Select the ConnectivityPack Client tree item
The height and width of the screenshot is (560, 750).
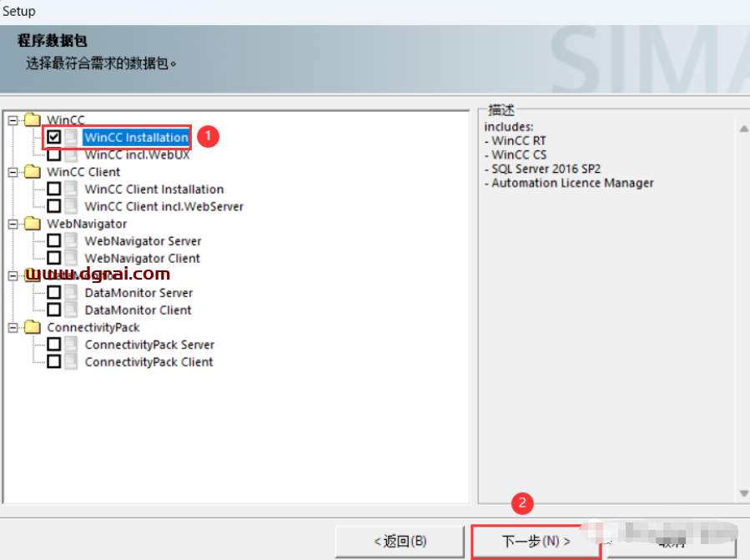[148, 361]
